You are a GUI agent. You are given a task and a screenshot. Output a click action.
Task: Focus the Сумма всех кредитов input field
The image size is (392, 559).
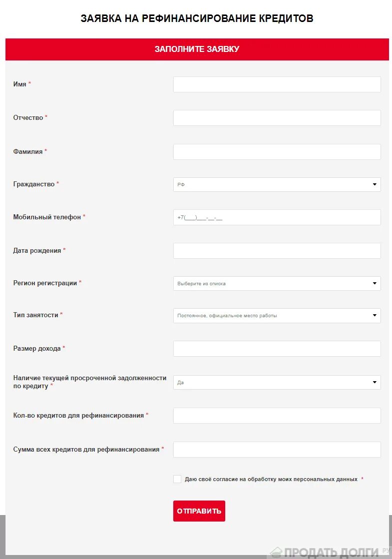[277, 450]
